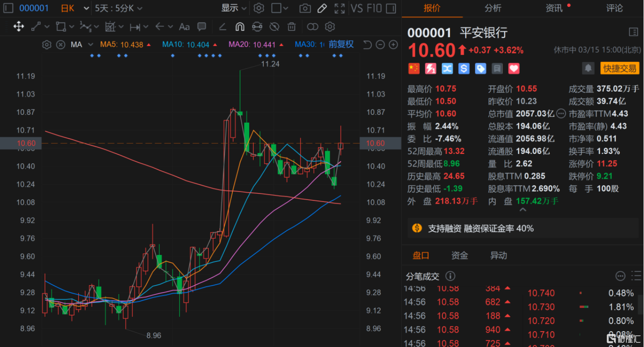Image resolution: width=644 pixels, height=347 pixels.
Task: Toggle the left sidebar panel icon
Action: click(8, 8)
